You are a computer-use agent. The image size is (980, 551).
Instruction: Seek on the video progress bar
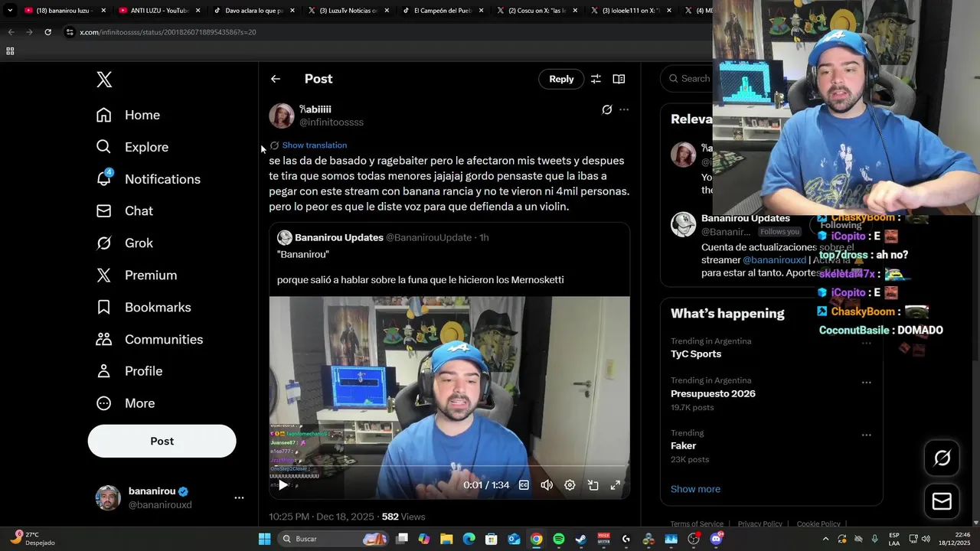(449, 466)
